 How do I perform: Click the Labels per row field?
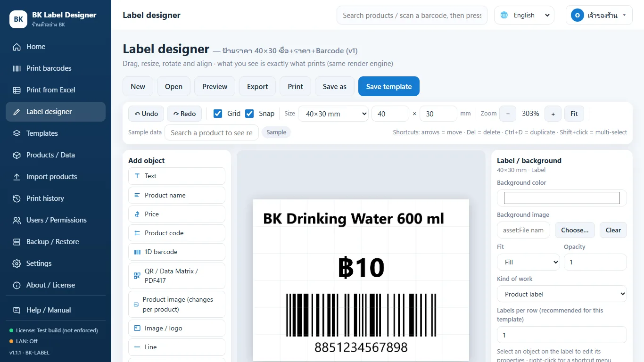coord(562,335)
